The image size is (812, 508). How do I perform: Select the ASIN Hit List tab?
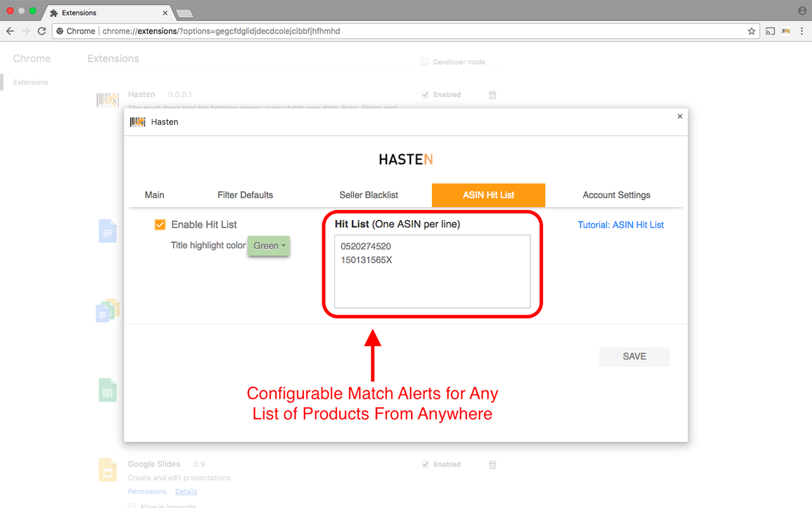point(488,195)
